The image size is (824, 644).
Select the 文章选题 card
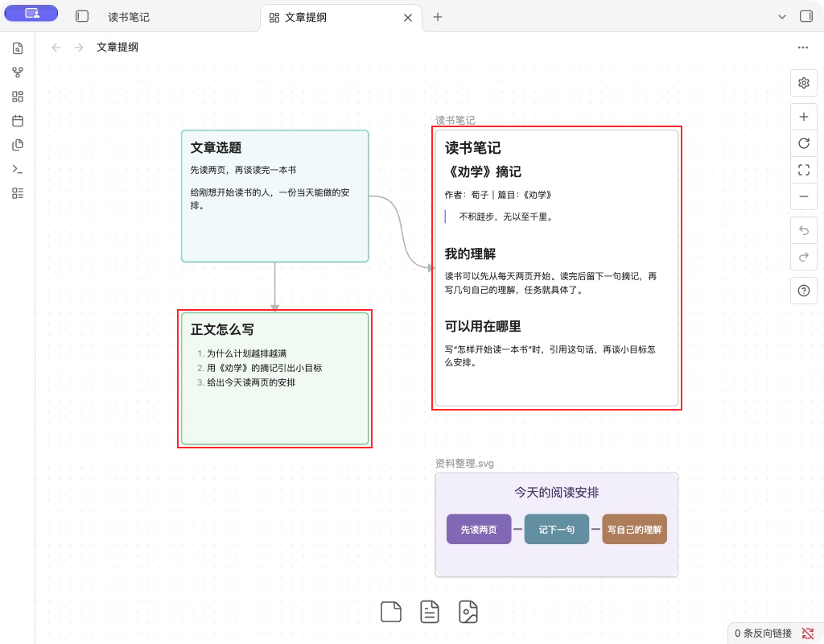point(275,196)
